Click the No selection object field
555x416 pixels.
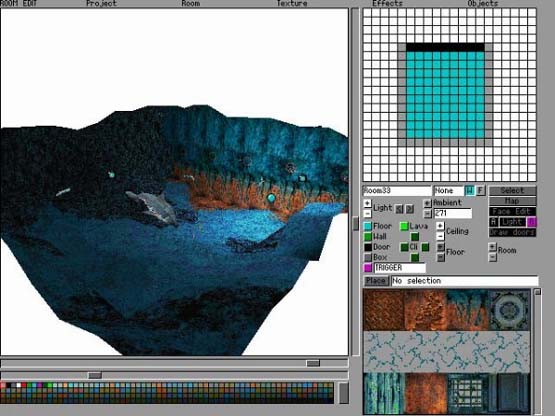[x=464, y=281]
